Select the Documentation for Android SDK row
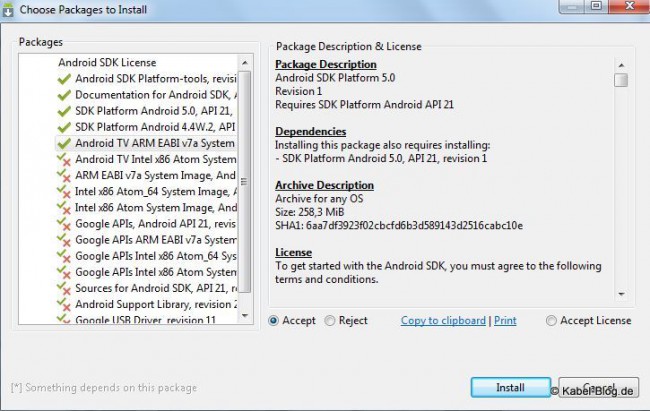The image size is (650, 411). tap(146, 95)
